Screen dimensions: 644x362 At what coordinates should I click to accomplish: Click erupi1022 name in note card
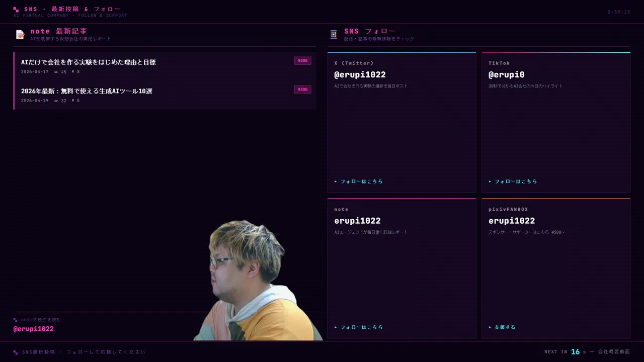[357, 221]
